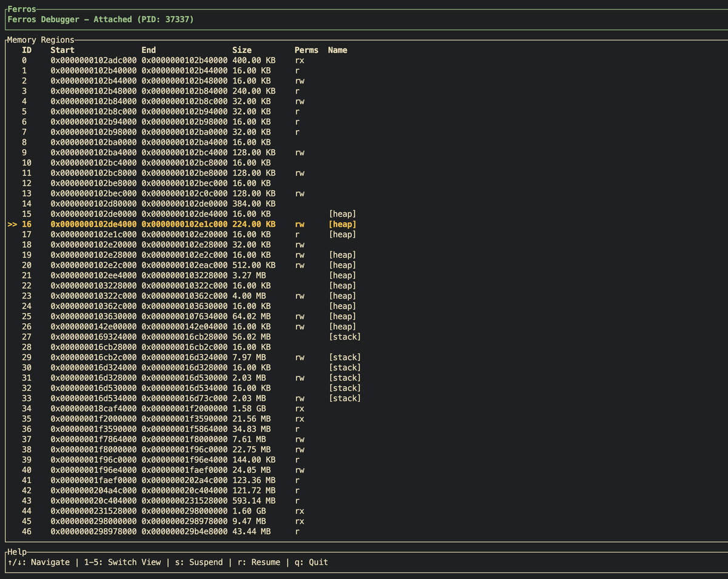This screenshot has height=579, width=728.
Task: Click the 'Name' column header
Action: point(338,50)
